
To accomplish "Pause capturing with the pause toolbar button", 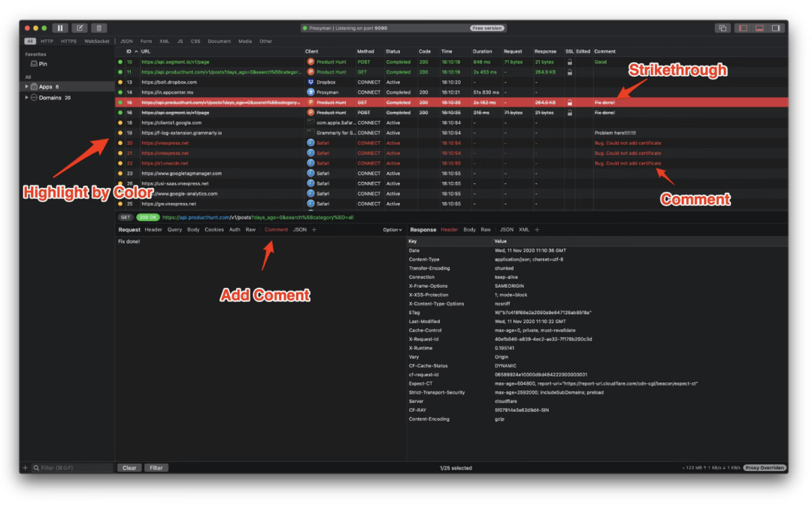I will (60, 28).
